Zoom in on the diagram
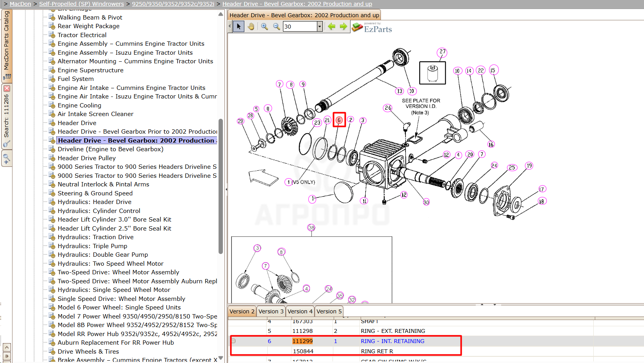This screenshot has height=363, width=644. pos(265,27)
